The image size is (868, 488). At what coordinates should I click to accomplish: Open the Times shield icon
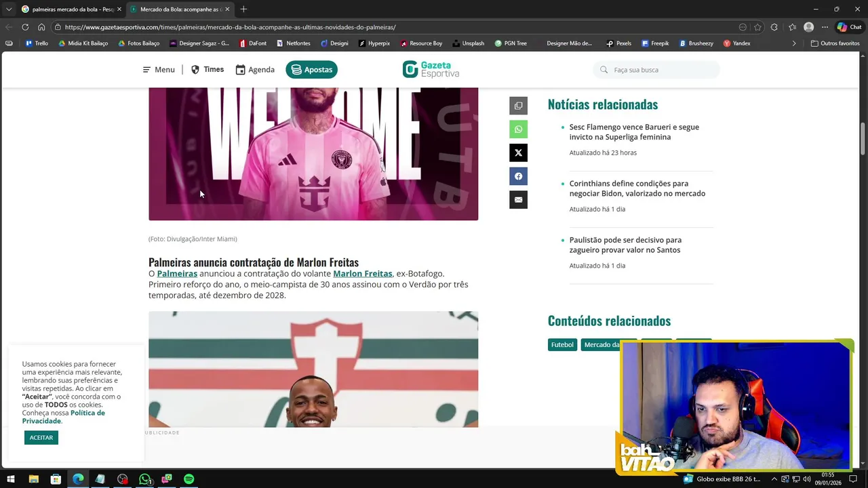195,70
